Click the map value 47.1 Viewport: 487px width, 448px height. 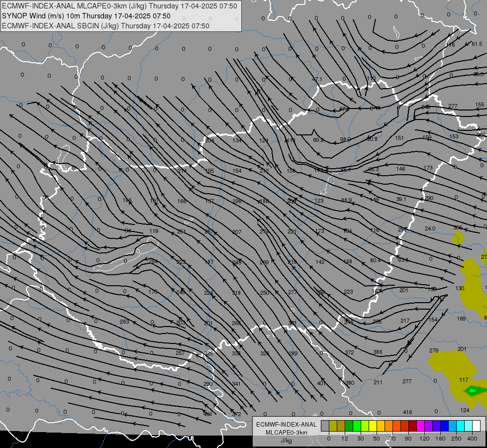coord(317,79)
